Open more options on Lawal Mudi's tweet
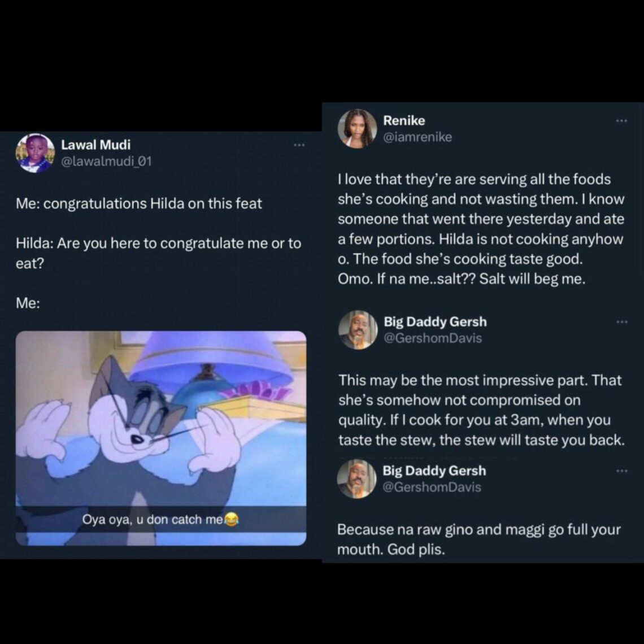The height and width of the screenshot is (644, 644). pos(299,145)
